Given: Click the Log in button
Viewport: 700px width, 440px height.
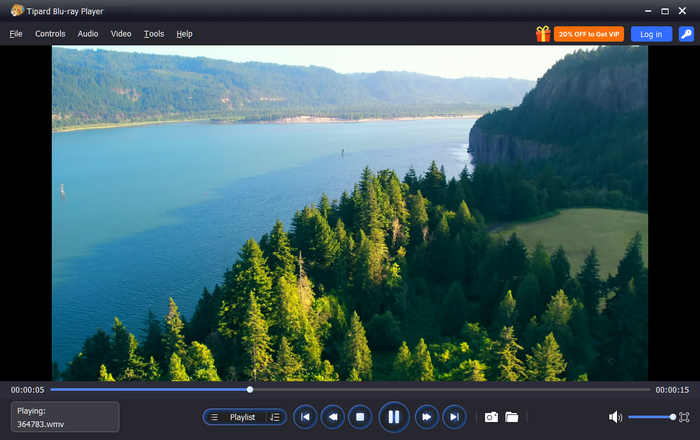Looking at the screenshot, I should click(651, 34).
